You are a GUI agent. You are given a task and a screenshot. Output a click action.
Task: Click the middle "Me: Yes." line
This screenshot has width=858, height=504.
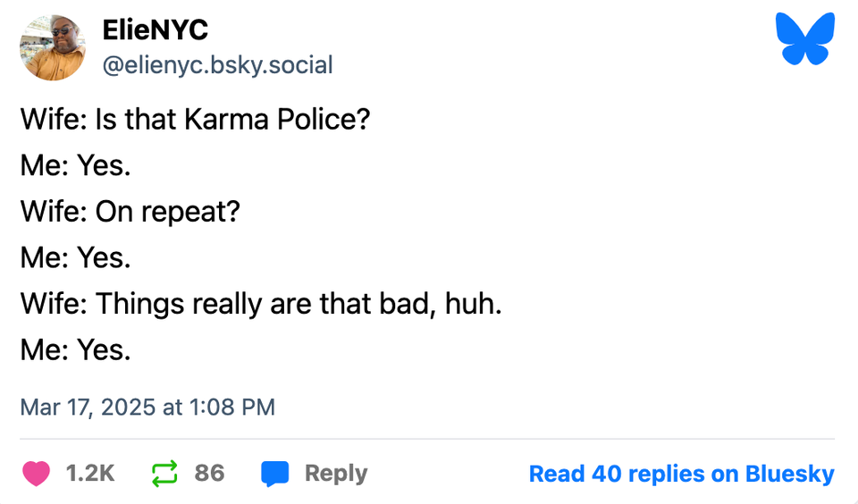[x=76, y=258]
